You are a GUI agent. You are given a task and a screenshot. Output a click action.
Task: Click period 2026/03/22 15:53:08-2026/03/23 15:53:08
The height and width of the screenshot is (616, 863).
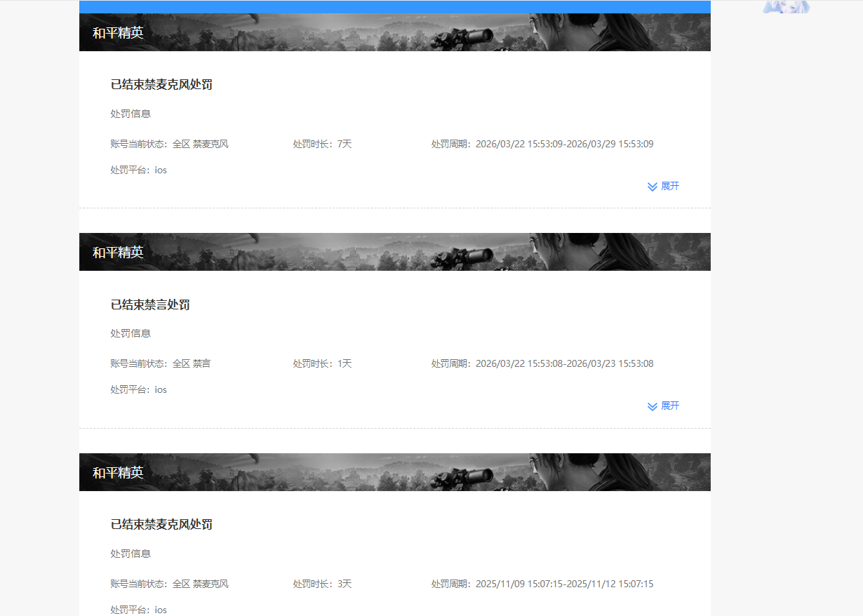tap(565, 363)
